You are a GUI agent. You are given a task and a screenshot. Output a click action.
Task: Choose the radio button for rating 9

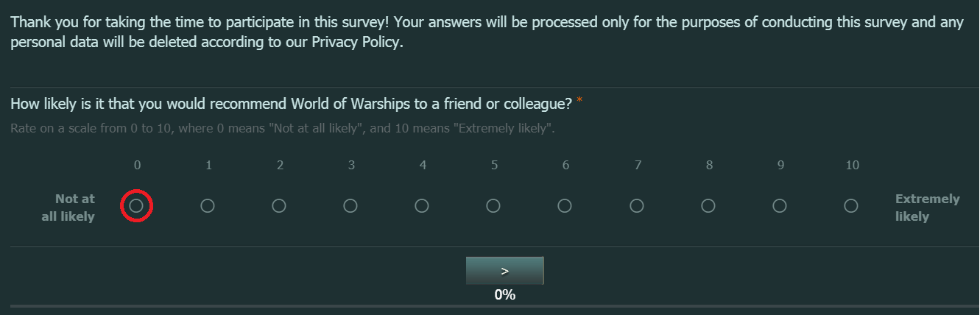tap(780, 206)
